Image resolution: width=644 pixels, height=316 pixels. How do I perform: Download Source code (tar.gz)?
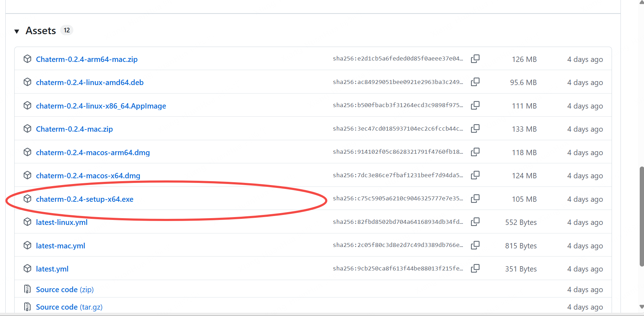[69, 307]
